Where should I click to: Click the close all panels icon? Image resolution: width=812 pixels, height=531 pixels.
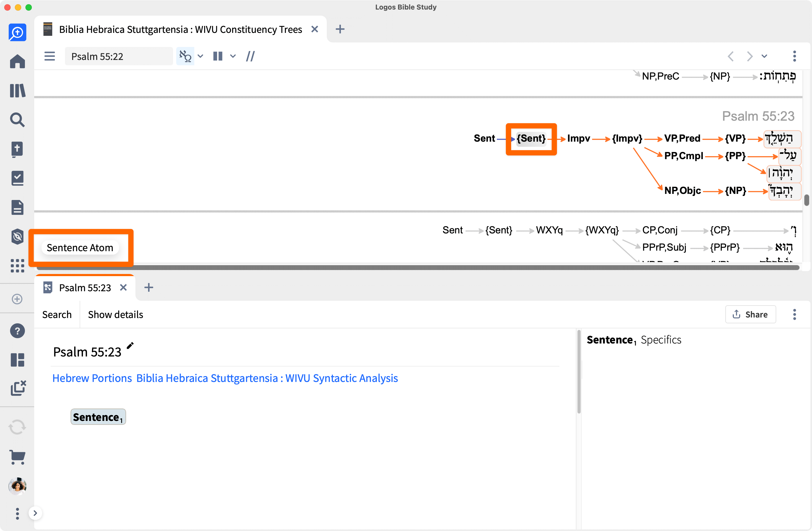(18, 388)
